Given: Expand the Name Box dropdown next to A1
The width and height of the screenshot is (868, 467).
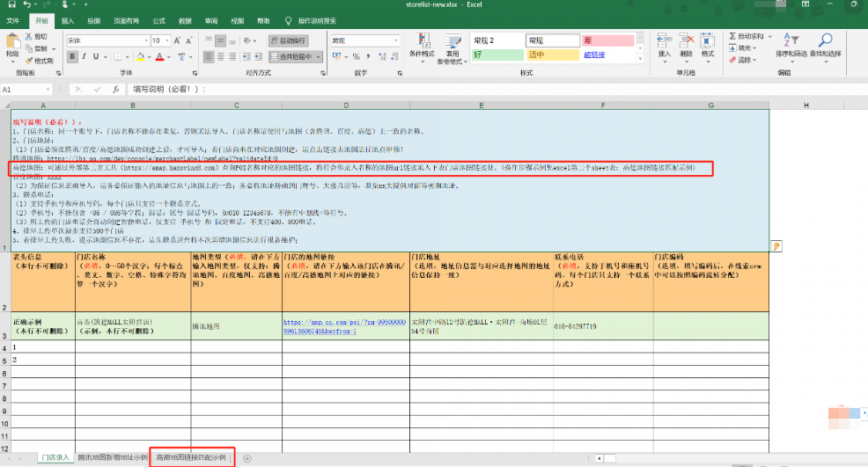Looking at the screenshot, I should pyautogui.click(x=48, y=89).
